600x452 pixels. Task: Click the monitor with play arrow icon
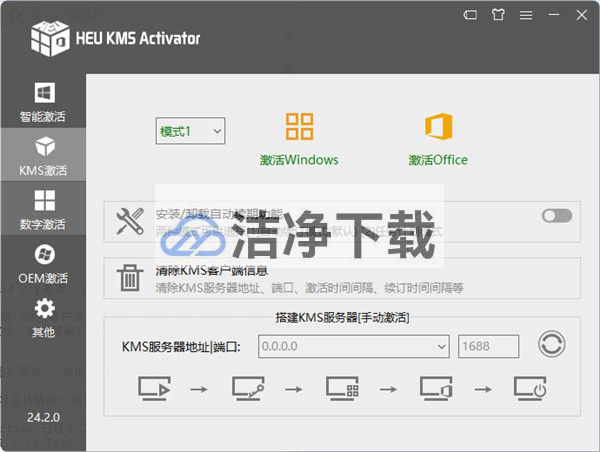click(154, 388)
